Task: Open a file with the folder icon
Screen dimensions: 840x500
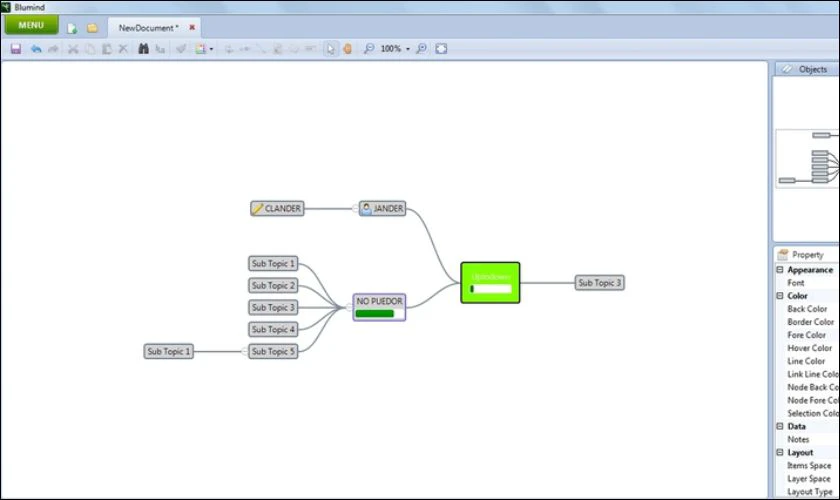Action: pos(92,28)
